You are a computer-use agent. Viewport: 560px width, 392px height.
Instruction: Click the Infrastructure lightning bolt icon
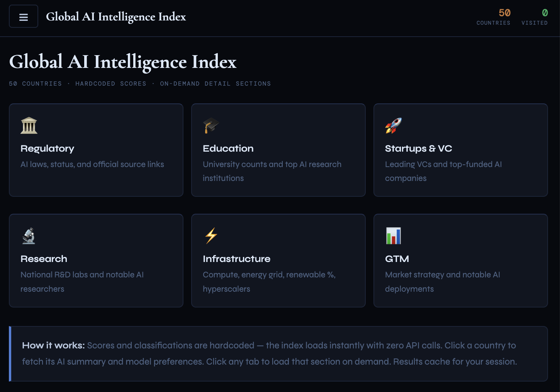[x=211, y=236]
